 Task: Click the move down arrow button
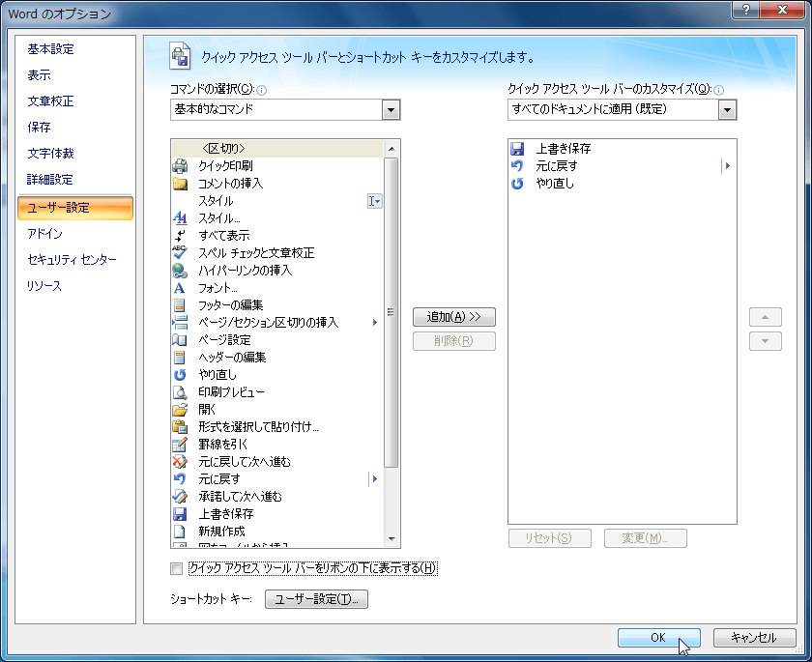(x=766, y=341)
